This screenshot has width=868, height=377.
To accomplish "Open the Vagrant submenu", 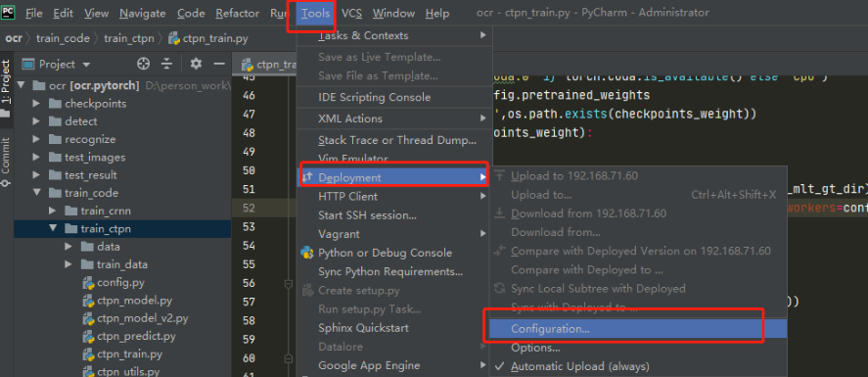I will tap(394, 234).
